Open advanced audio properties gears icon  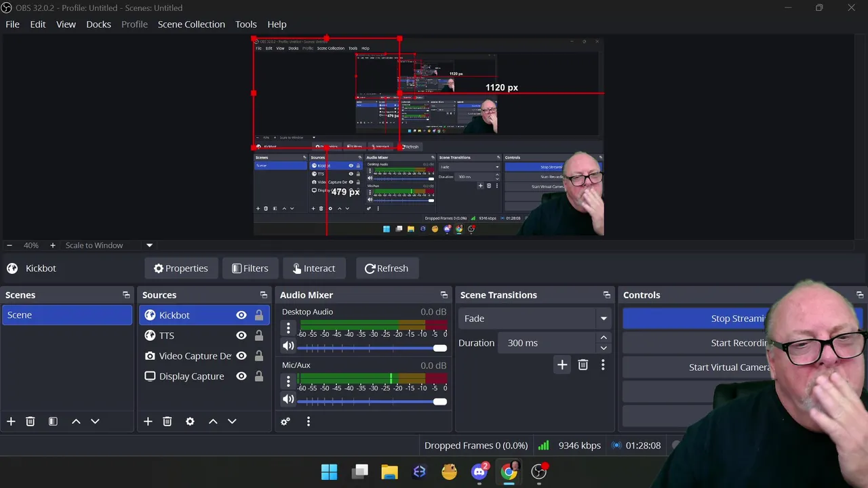pyautogui.click(x=285, y=422)
